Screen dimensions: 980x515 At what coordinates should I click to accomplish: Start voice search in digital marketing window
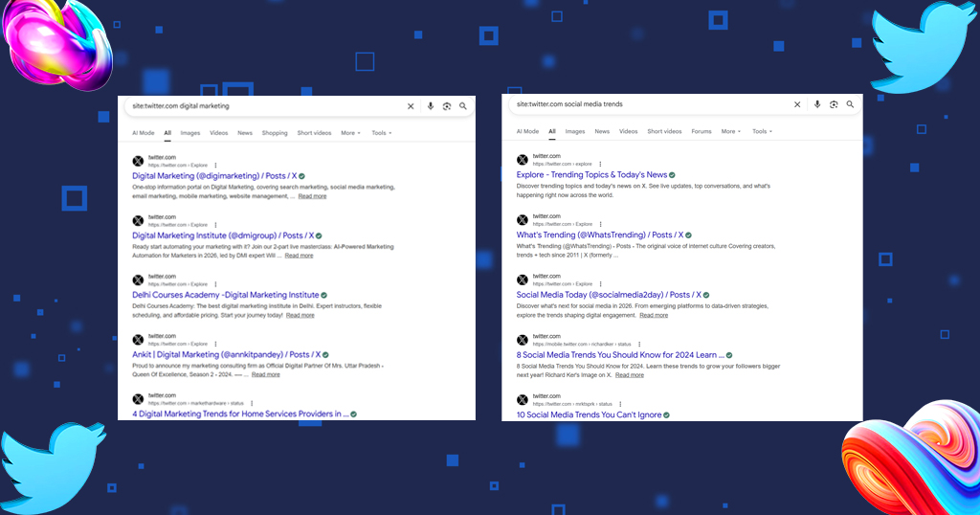(430, 106)
